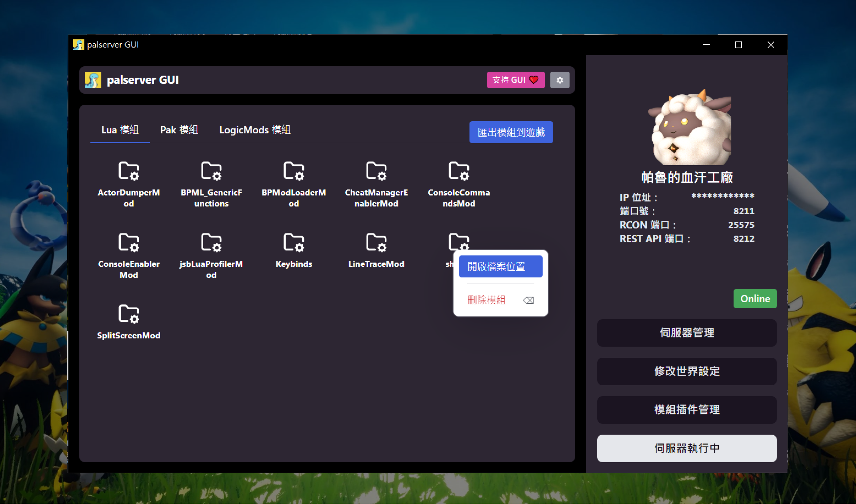Click the 伺服器執行中 server running button

[x=687, y=448]
